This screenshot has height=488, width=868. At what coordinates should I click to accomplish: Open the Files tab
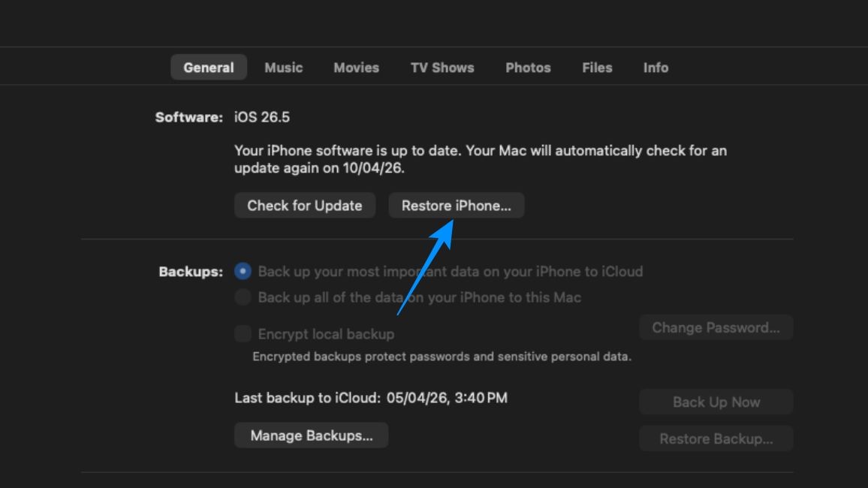597,68
